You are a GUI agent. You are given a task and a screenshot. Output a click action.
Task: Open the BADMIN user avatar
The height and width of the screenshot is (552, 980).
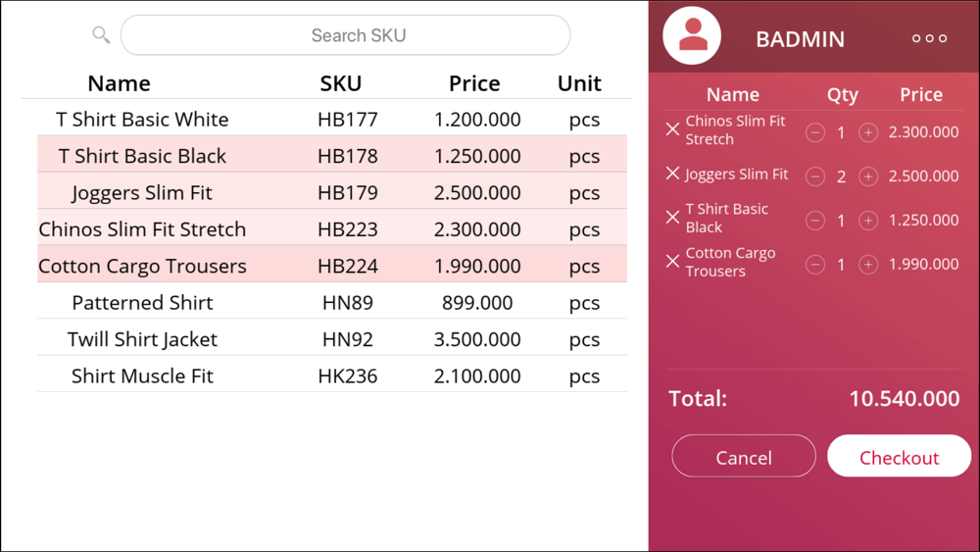coord(692,35)
